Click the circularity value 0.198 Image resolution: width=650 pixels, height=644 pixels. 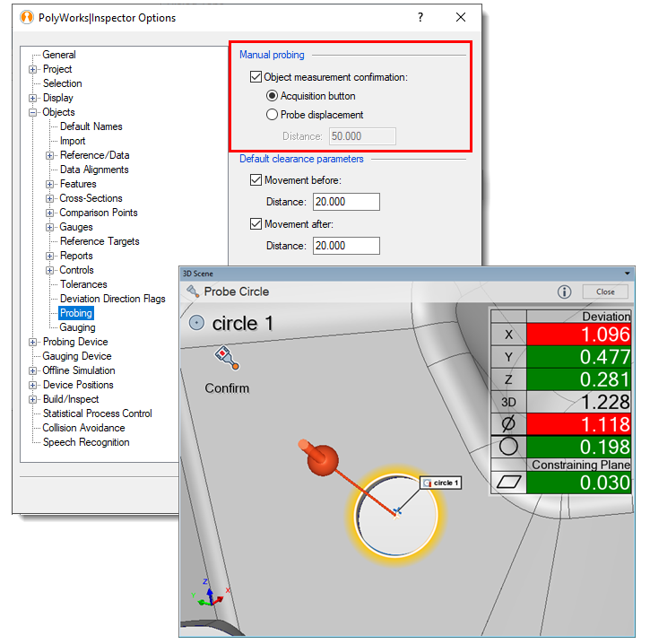click(578, 447)
